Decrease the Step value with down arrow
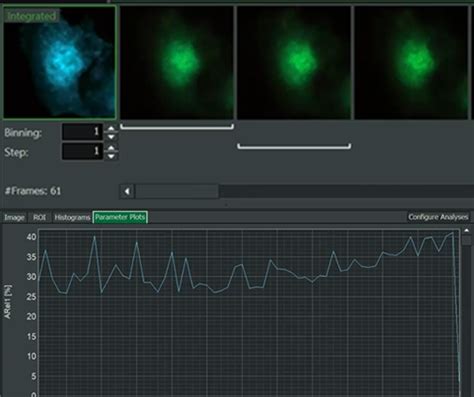This screenshot has height=397, width=474. (111, 156)
